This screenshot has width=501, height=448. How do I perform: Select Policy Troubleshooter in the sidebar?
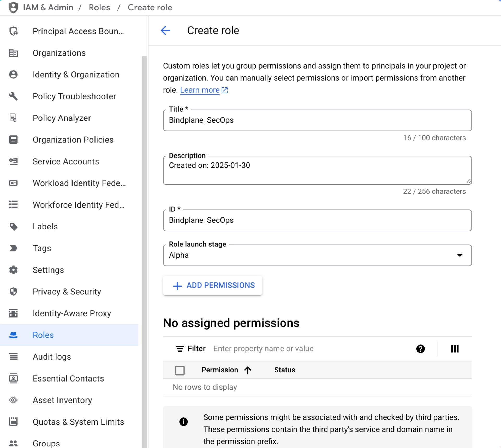74,96
